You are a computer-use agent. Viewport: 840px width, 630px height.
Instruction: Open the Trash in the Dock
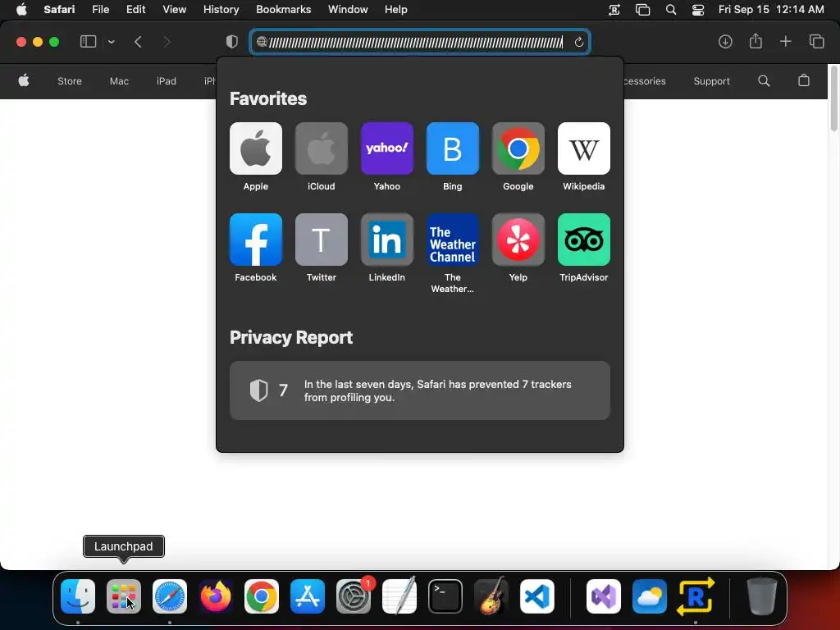pyautogui.click(x=762, y=596)
